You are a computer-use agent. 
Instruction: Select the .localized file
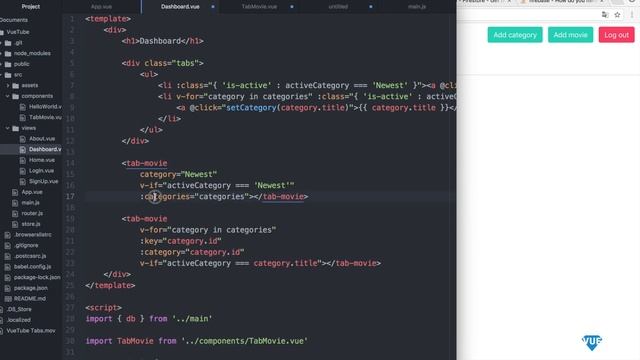(19, 320)
